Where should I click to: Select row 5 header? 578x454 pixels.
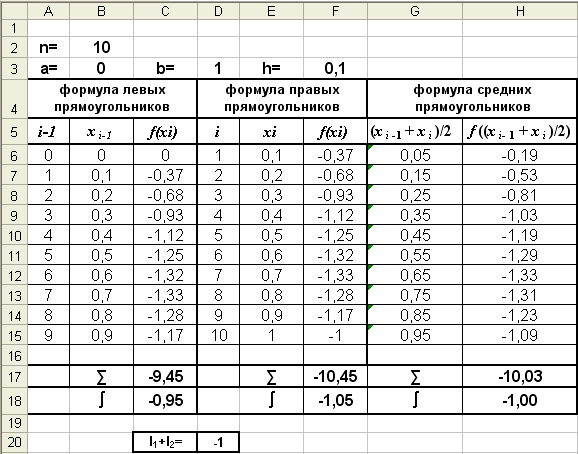pos(14,131)
